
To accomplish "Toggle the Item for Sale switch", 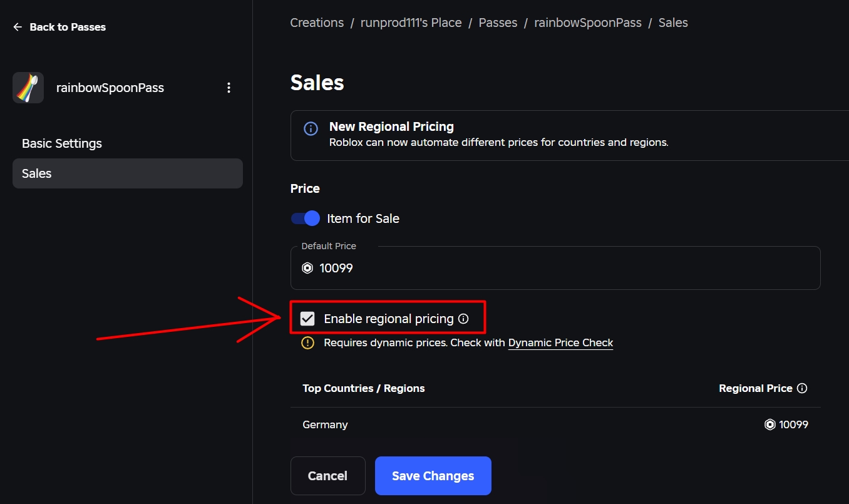I will click(x=306, y=219).
